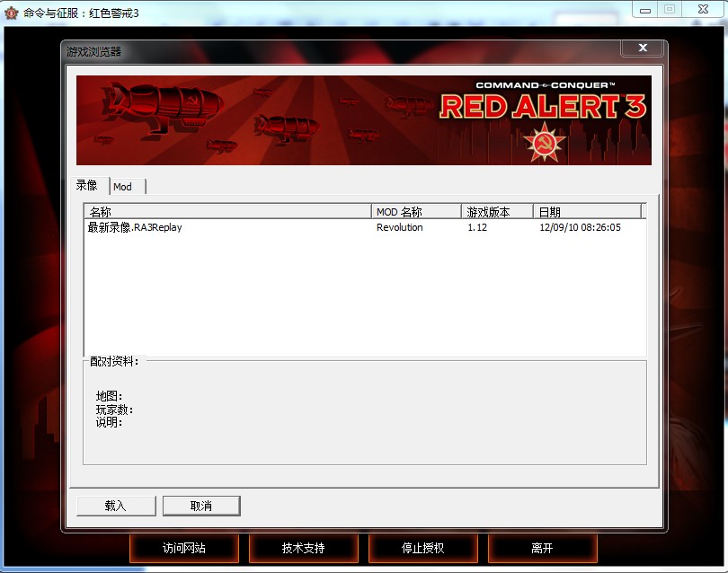
Task: Open 技术支持 launcher button
Action: click(x=303, y=549)
